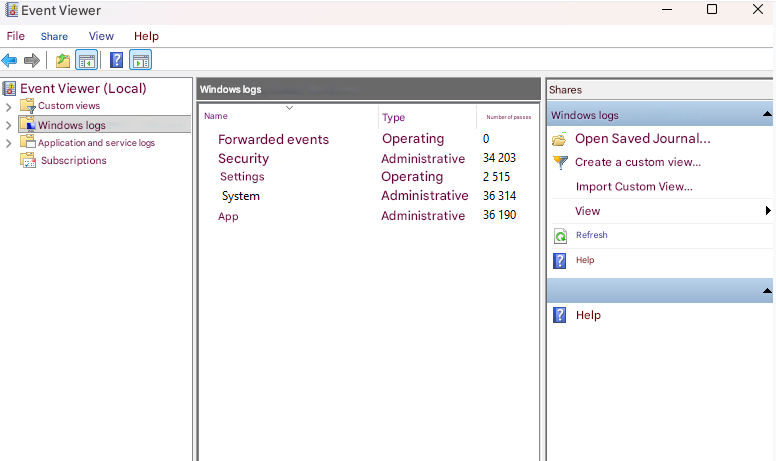The width and height of the screenshot is (776, 461).
Task: Expand the Windows logs tree node
Action: point(8,125)
